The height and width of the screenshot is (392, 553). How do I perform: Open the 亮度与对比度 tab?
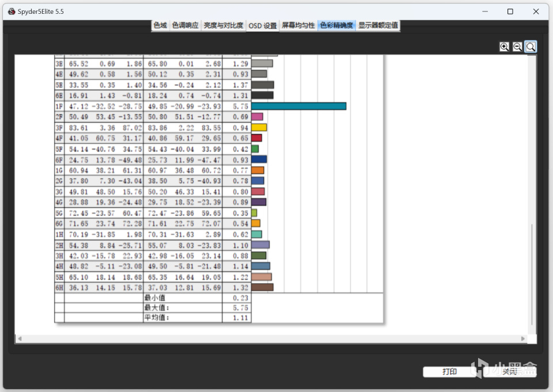[x=224, y=25]
